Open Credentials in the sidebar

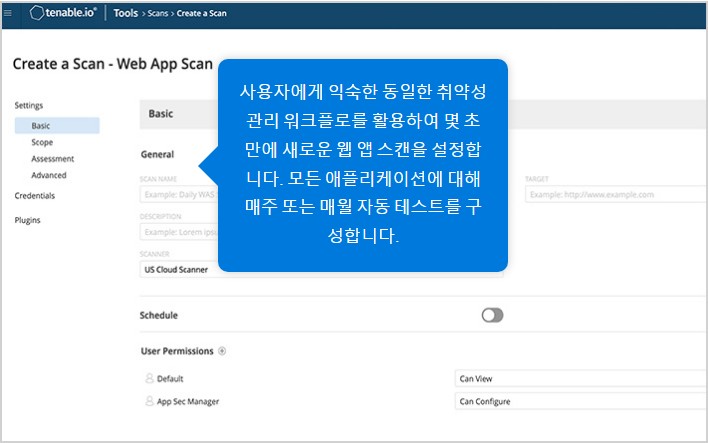(35, 196)
